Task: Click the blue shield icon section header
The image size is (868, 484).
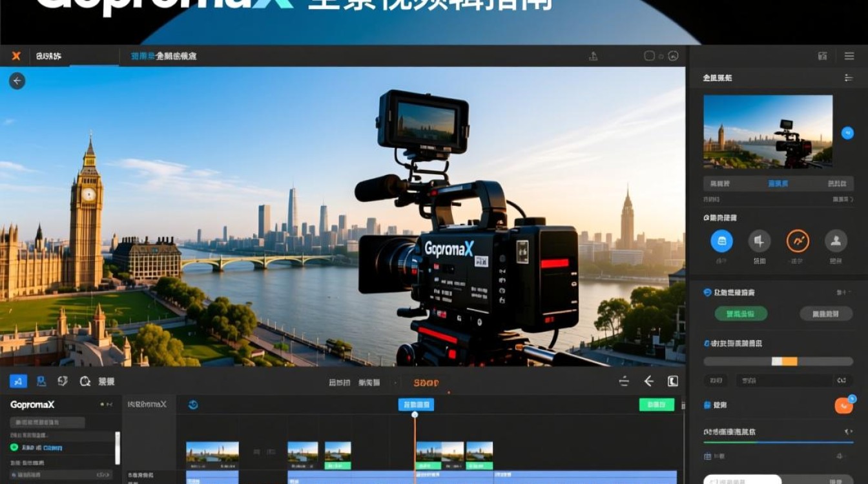Action: (x=707, y=292)
